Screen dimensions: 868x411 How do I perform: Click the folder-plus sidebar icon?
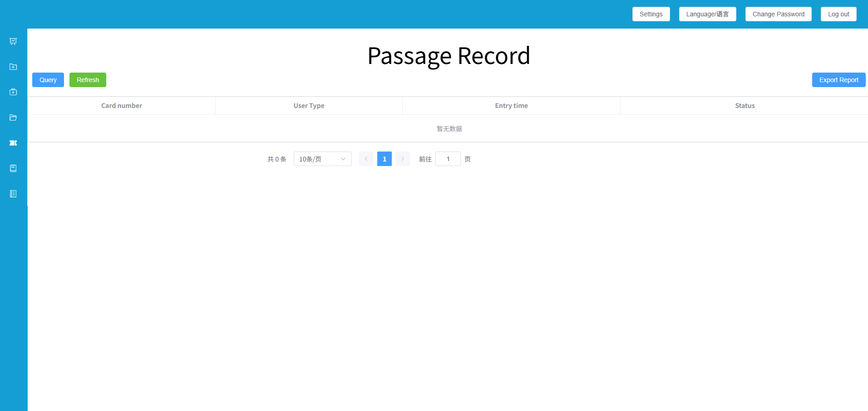13,67
